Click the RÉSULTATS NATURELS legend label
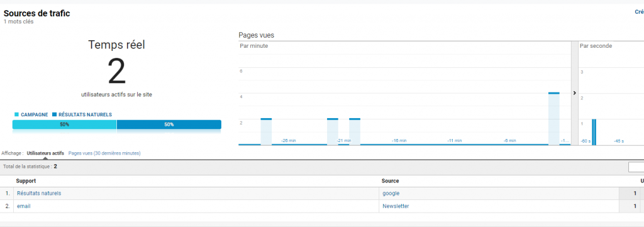This screenshot has height=227, width=644. click(86, 115)
